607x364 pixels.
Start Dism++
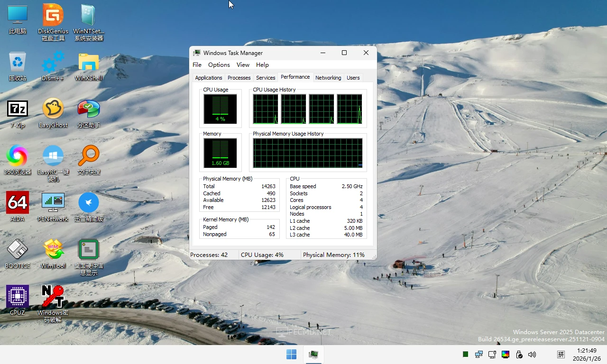click(x=52, y=62)
